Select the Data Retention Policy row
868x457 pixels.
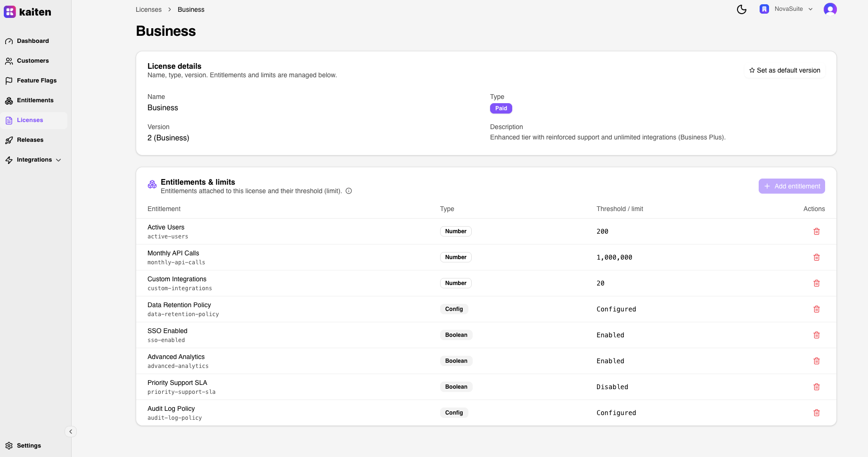coord(179,309)
